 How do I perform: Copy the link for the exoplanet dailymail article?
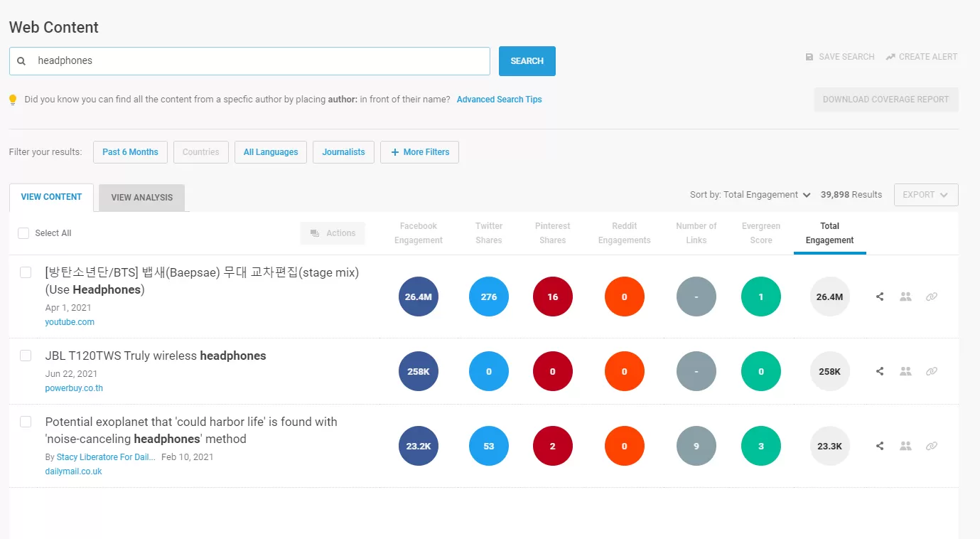932,446
